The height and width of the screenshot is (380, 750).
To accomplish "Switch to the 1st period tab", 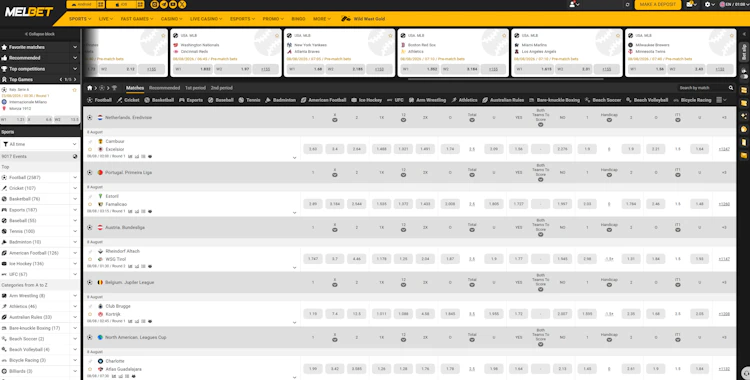I will (195, 88).
